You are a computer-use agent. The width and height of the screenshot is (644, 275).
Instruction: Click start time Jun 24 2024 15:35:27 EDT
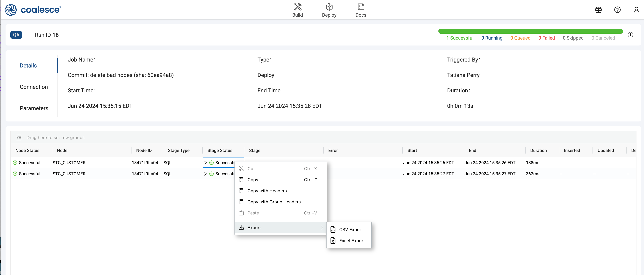tap(429, 174)
